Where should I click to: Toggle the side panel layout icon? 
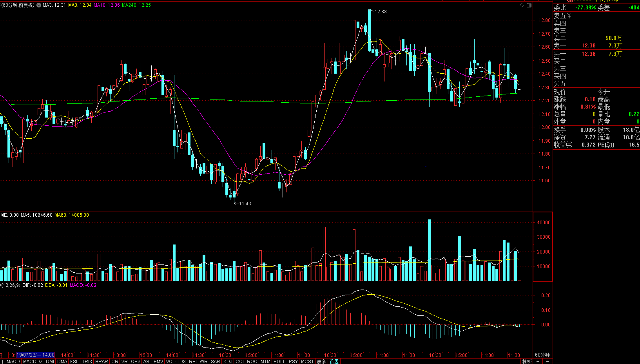click(529, 5)
